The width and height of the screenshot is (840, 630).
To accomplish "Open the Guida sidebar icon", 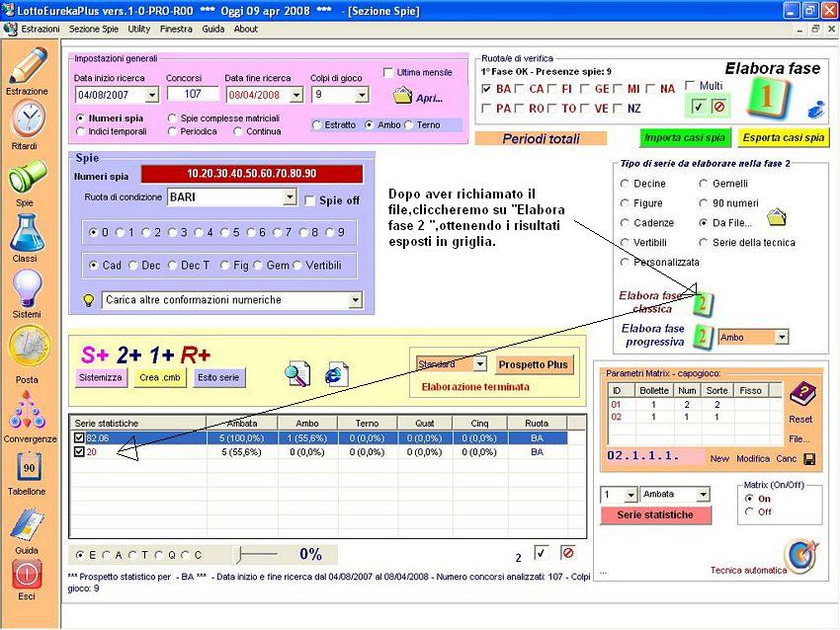I will pyautogui.click(x=27, y=524).
